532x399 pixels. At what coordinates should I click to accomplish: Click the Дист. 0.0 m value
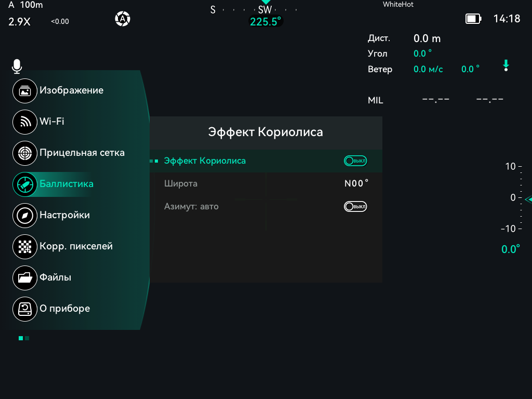(427, 38)
